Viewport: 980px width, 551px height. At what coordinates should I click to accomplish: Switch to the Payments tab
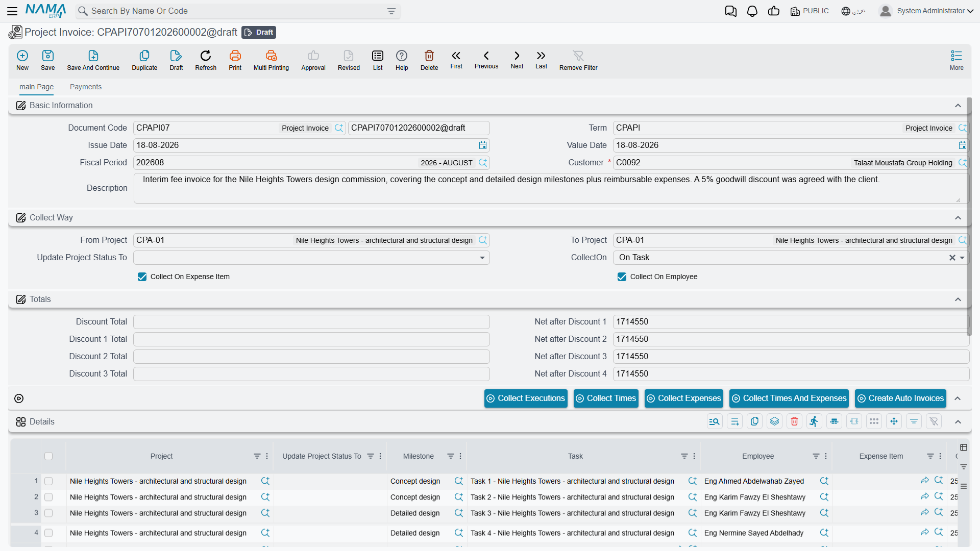pyautogui.click(x=86, y=87)
